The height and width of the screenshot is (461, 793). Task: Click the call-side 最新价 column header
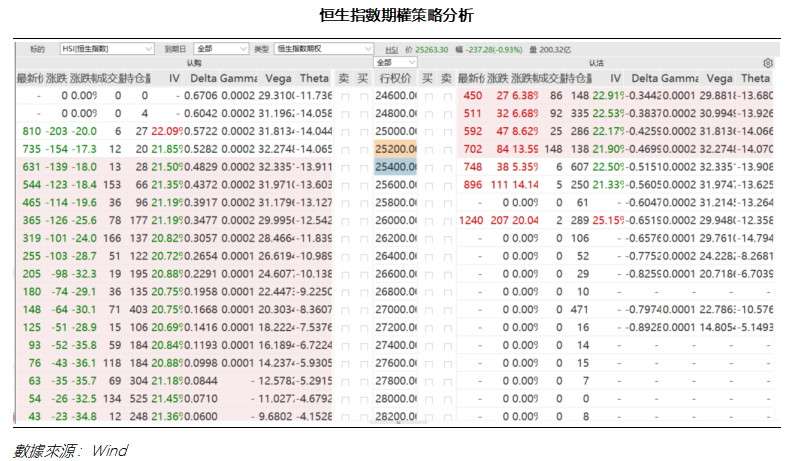click(30, 78)
